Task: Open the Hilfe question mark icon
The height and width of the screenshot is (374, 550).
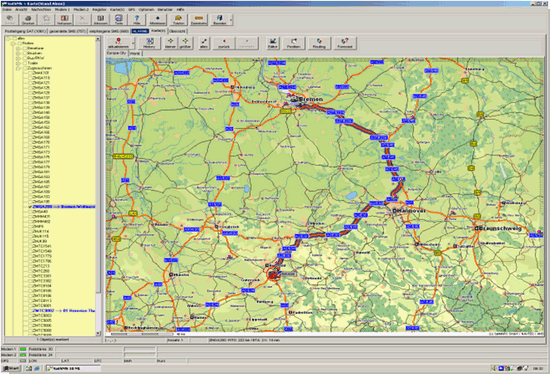Action: (137, 20)
